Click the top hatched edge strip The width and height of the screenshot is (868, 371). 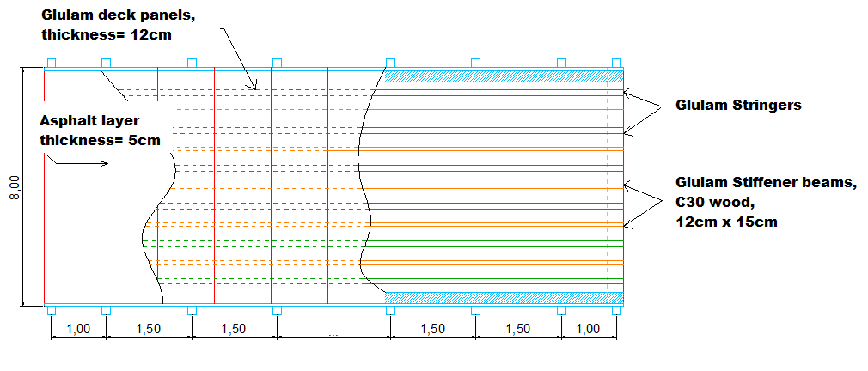pos(503,76)
